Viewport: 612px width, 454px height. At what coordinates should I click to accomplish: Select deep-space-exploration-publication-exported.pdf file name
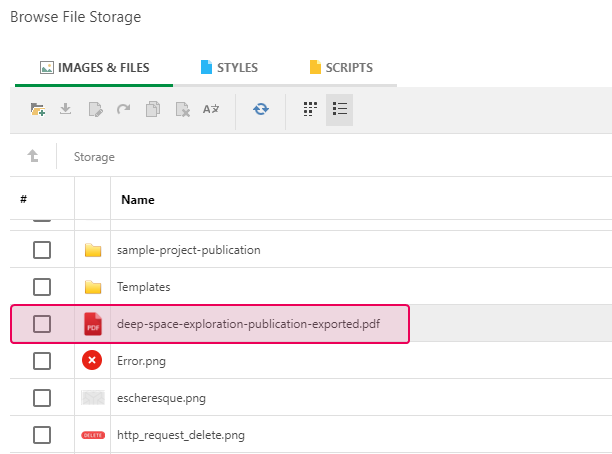click(x=249, y=324)
